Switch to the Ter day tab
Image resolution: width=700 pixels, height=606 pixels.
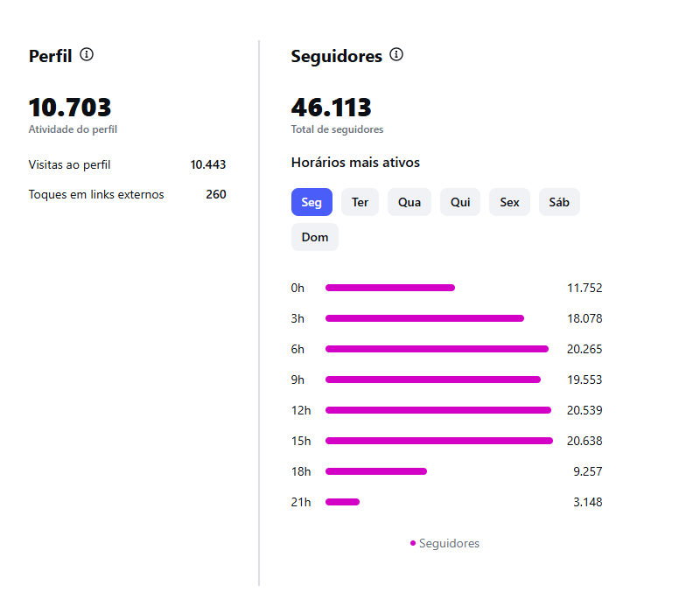(x=360, y=202)
